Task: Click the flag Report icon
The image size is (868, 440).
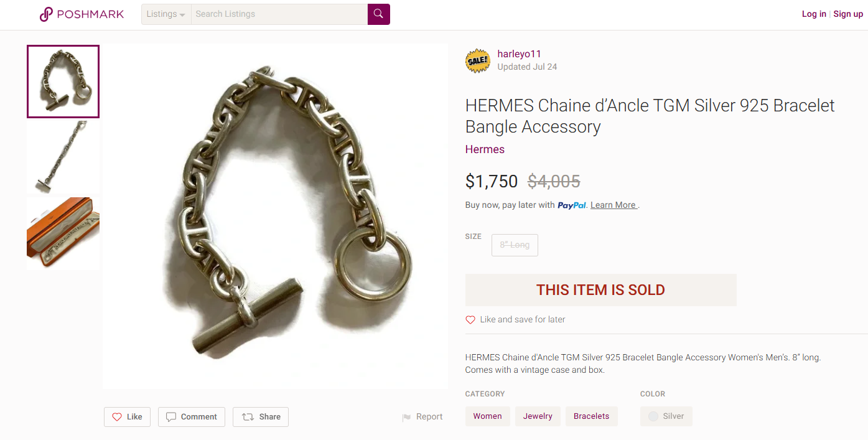Action: coord(406,417)
